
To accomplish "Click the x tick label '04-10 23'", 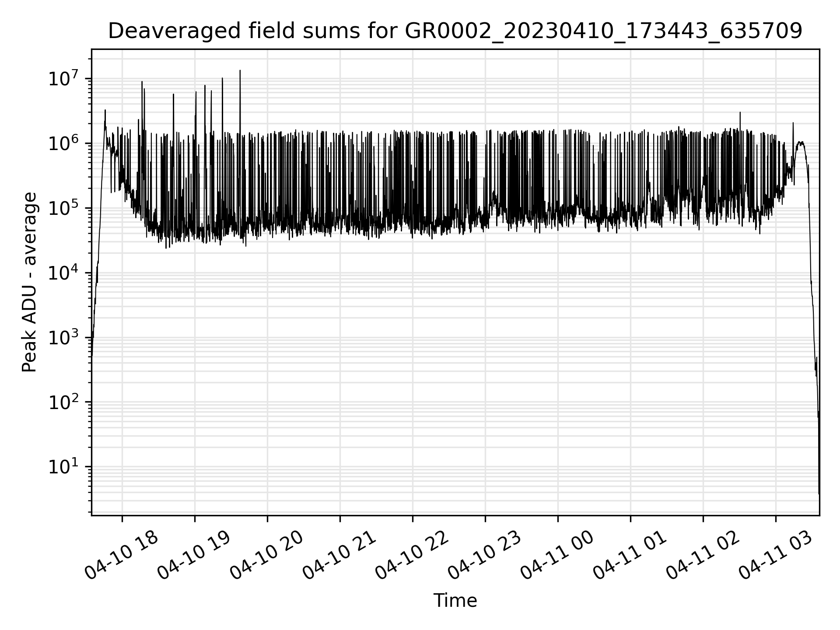I will [484, 555].
